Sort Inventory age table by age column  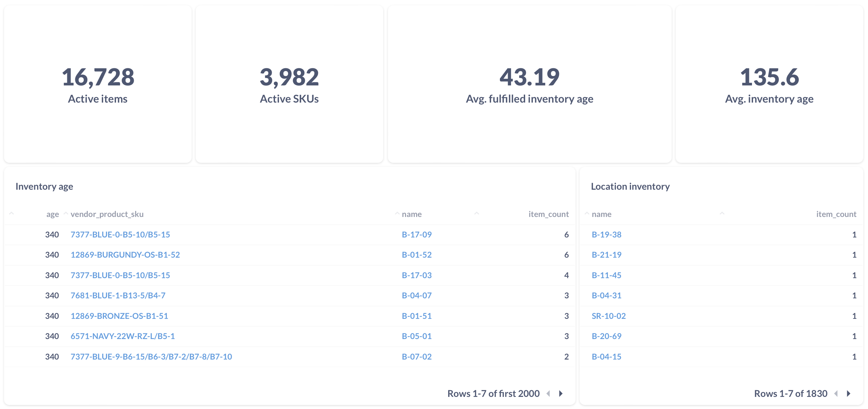52,214
